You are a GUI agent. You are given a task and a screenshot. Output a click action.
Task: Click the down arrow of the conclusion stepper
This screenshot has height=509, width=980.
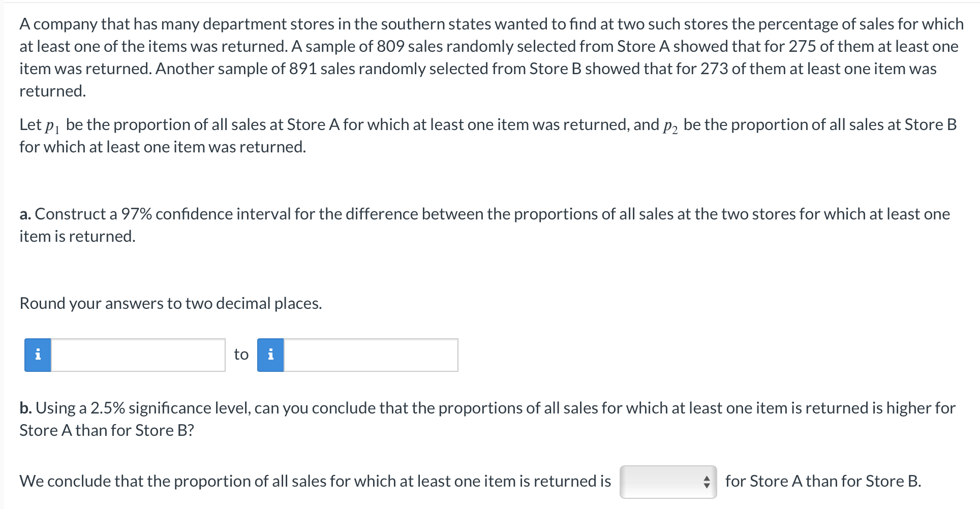706,485
